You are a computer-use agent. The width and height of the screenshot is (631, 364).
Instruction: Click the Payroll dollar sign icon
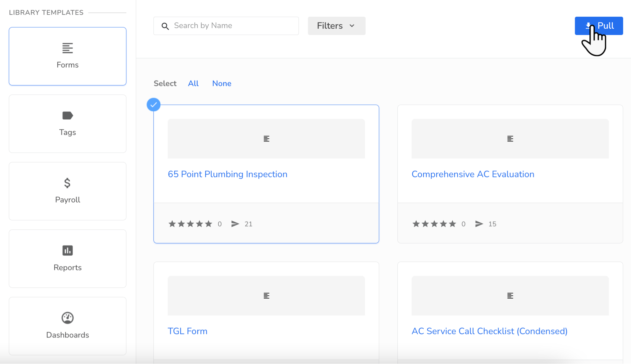[67, 183]
